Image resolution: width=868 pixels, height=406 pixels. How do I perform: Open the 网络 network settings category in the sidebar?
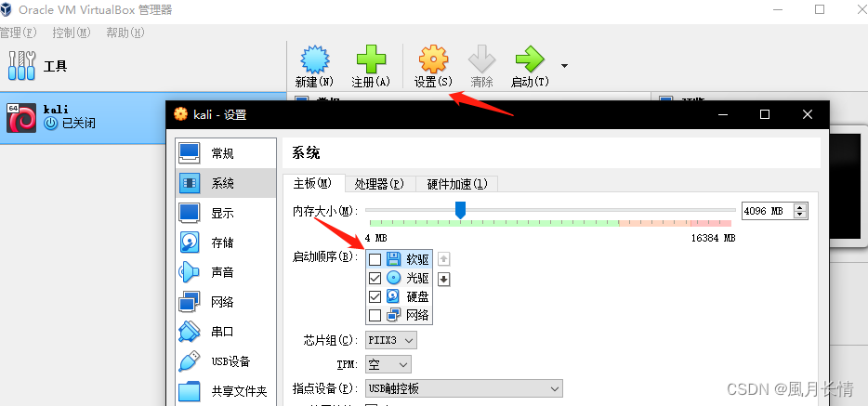pyautogui.click(x=226, y=302)
